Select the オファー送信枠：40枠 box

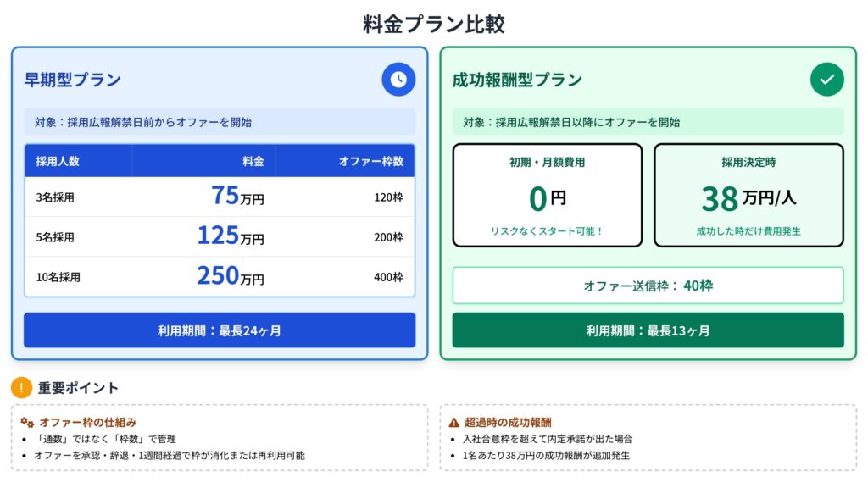pos(648,286)
